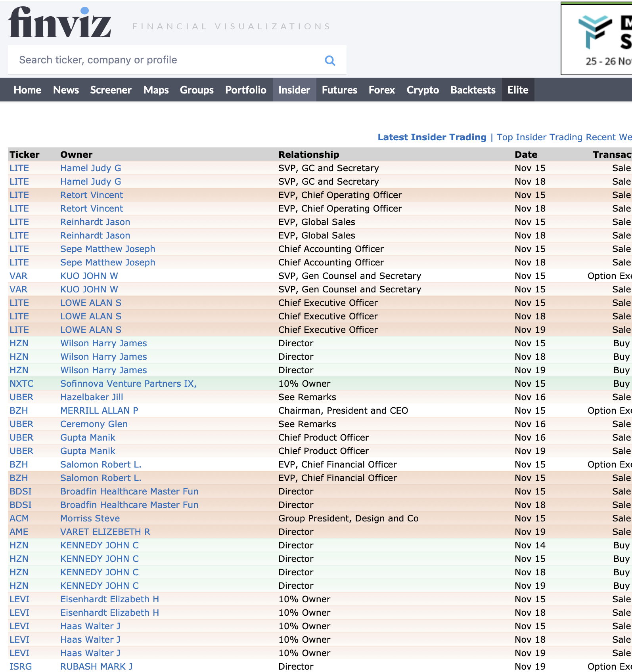Screen dimensions: 632x672
Task: Open the NXTC ticker link
Action: [21, 384]
